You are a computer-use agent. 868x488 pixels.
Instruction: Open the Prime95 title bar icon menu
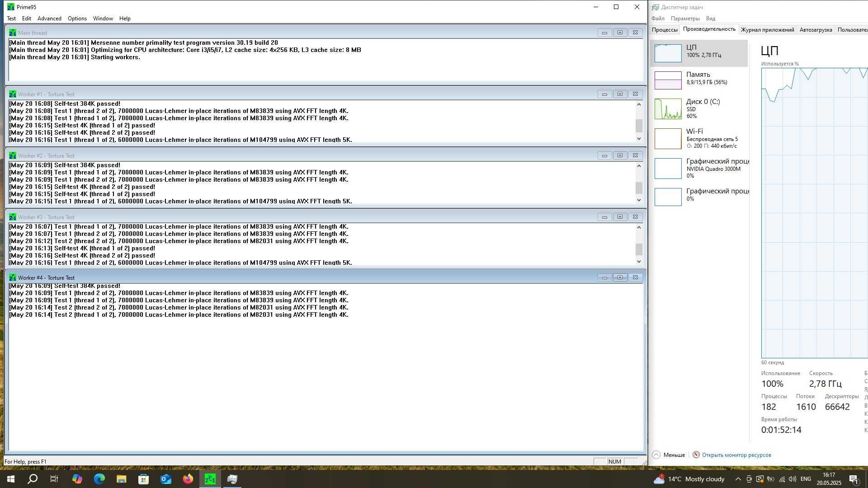click(10, 7)
